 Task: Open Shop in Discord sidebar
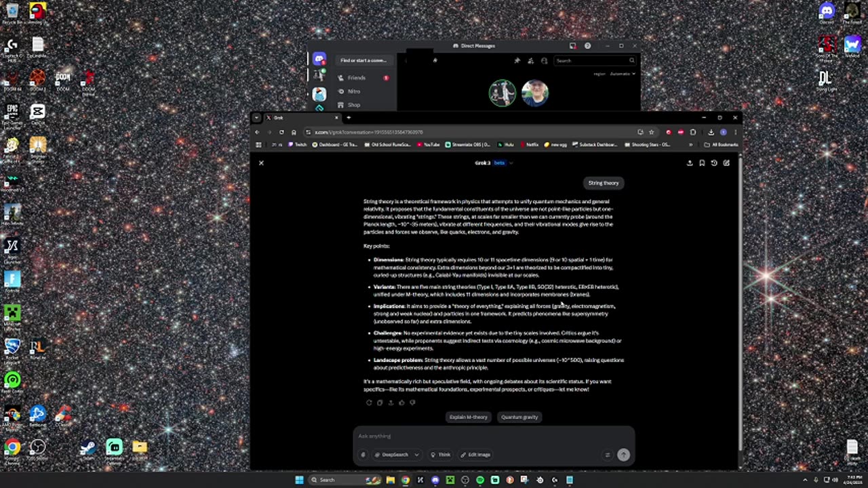point(363,105)
